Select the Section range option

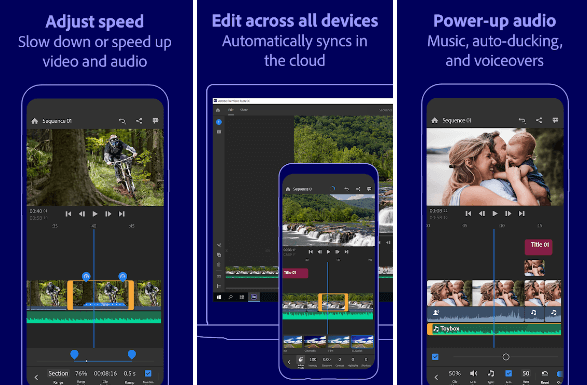pos(58,373)
